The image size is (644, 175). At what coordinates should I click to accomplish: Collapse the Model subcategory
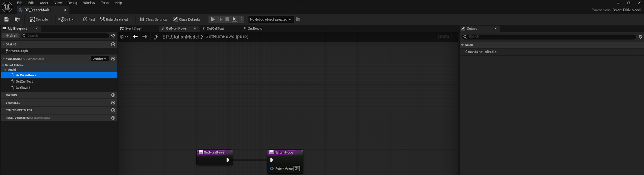[6, 70]
